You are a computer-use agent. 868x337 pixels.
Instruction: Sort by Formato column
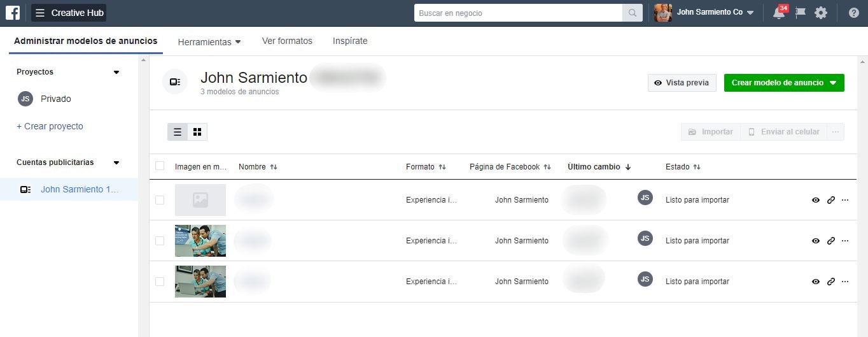coord(426,167)
